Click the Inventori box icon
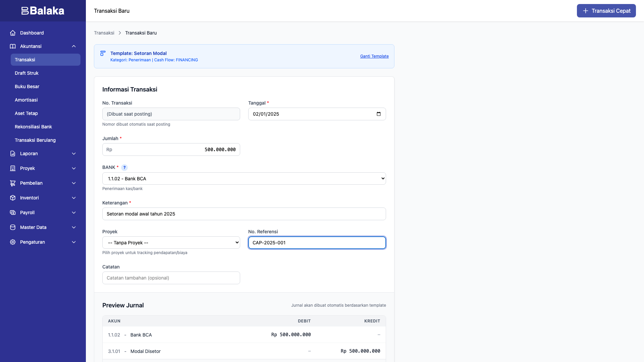 (13, 198)
